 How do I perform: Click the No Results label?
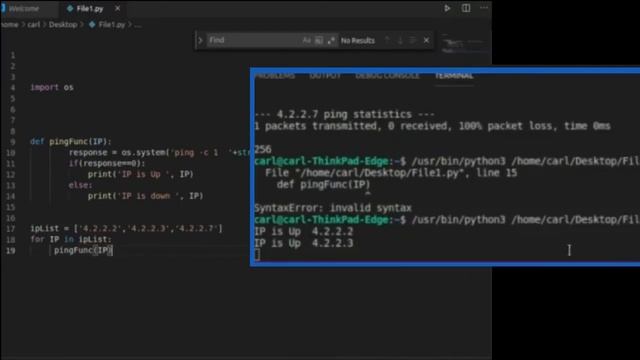(x=358, y=40)
